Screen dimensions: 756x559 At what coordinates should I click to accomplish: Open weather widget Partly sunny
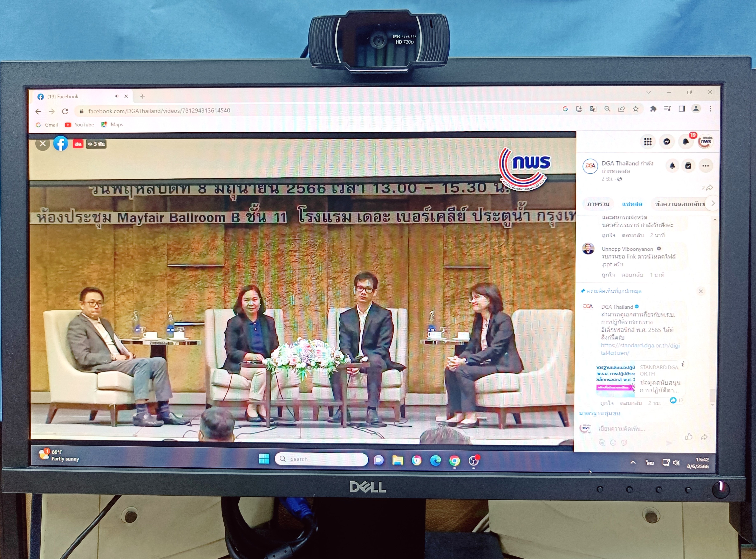(59, 455)
